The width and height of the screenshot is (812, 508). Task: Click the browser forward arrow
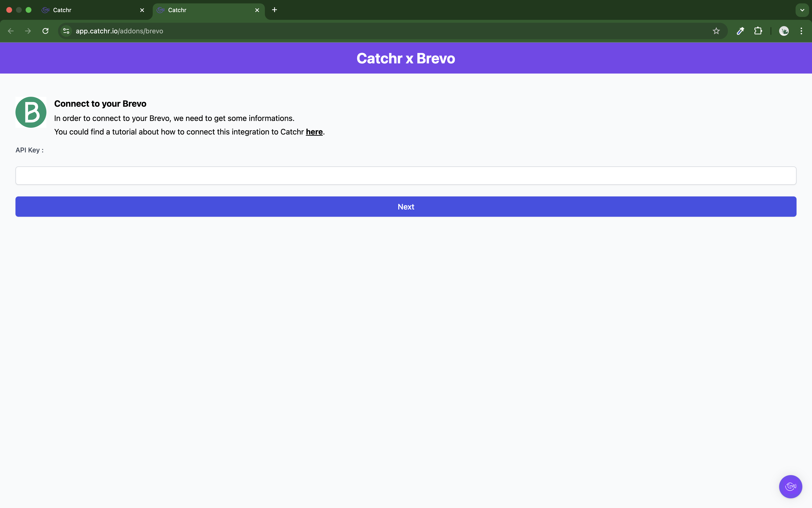[x=28, y=31]
